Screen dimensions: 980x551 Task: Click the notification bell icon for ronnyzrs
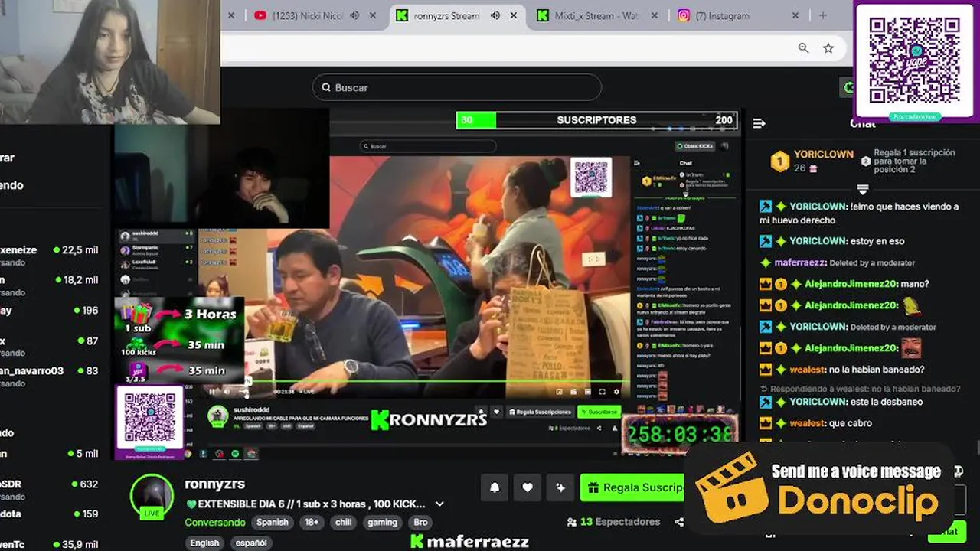[x=495, y=487]
